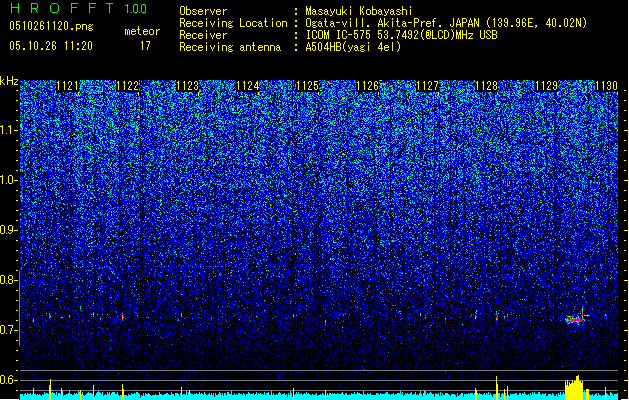The width and height of the screenshot is (629, 400).
Task: Click the meteor count value 17
Action: 145,46
